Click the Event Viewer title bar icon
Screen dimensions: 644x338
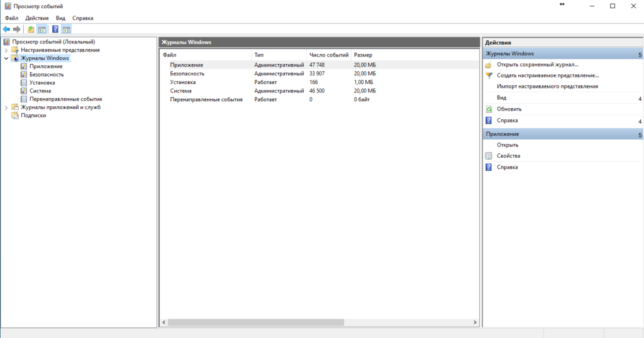pos(8,6)
